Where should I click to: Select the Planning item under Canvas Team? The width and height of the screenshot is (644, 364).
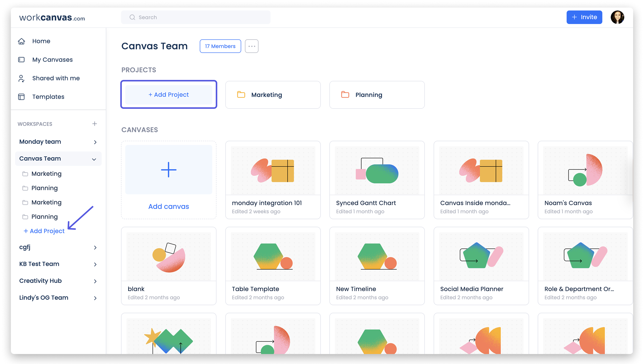point(45,188)
